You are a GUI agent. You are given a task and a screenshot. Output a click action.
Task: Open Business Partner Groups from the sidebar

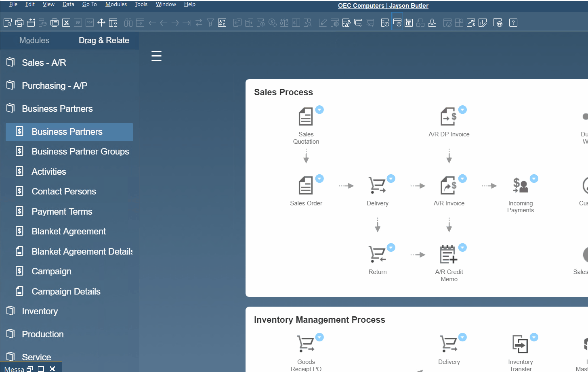(x=80, y=152)
